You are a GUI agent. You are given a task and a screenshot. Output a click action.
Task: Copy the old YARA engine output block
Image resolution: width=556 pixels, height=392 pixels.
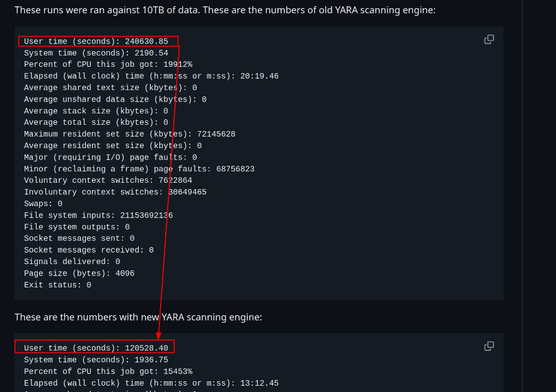pos(489,40)
